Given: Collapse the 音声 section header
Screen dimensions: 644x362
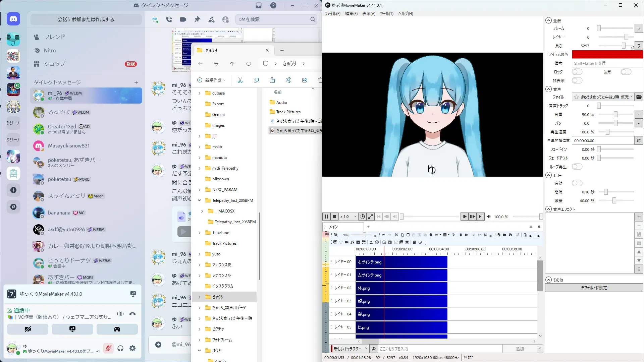Looking at the screenshot, I should (x=549, y=89).
